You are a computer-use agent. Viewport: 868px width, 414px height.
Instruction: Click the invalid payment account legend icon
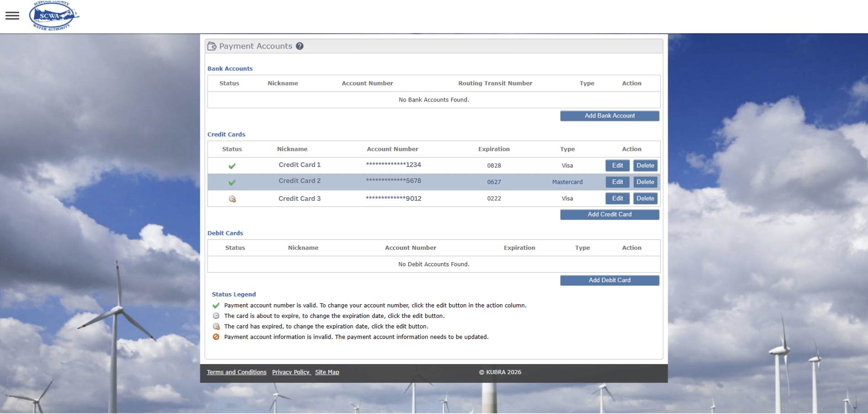(216, 337)
